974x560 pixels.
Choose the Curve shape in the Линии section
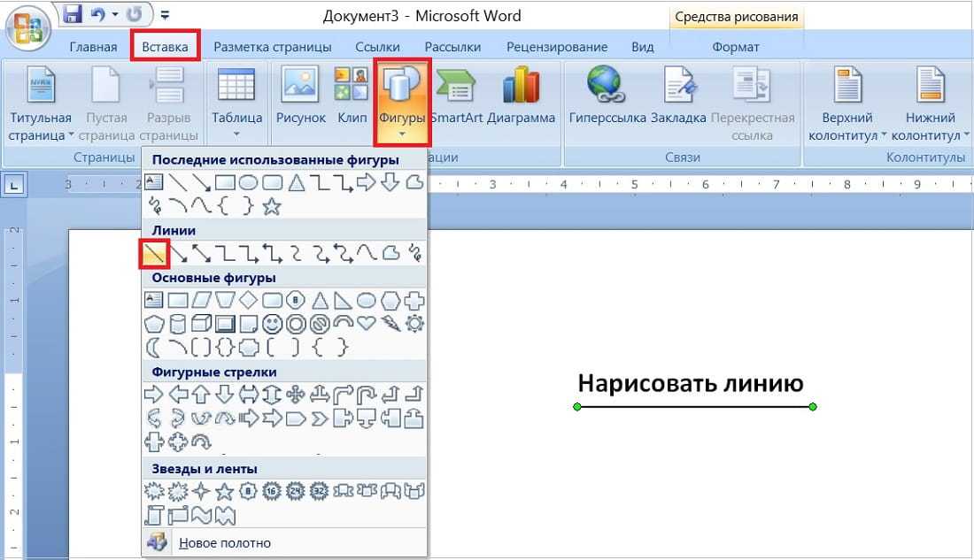coord(367,253)
